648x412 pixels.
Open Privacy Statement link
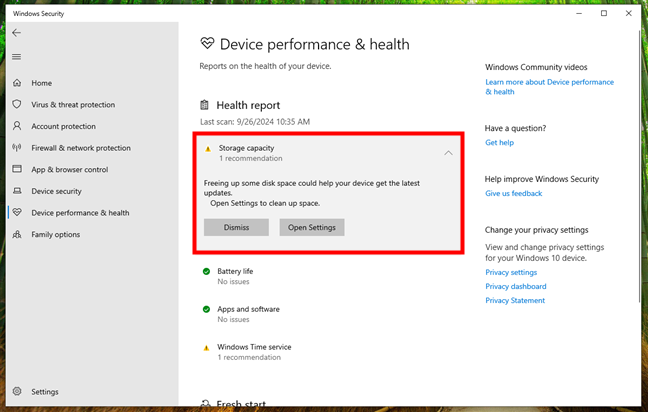[x=515, y=300]
